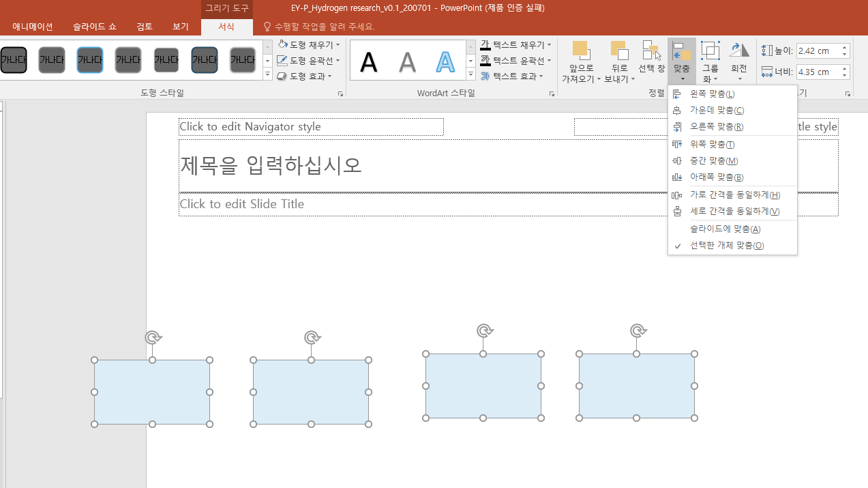Screen dimensions: 868x488
Task: Choose 위쪽 맞춤(T) from the align menu
Action: click(732, 145)
